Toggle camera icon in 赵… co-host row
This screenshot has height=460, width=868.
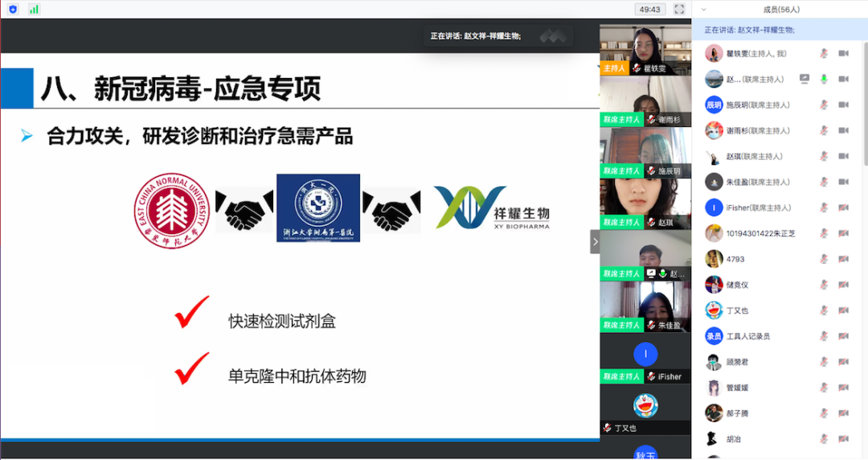(843, 79)
